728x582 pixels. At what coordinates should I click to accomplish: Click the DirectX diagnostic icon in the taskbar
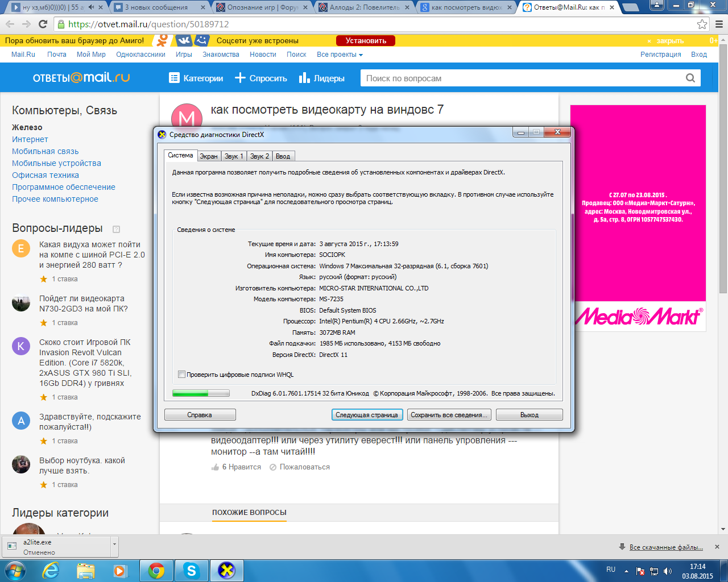pyautogui.click(x=227, y=570)
